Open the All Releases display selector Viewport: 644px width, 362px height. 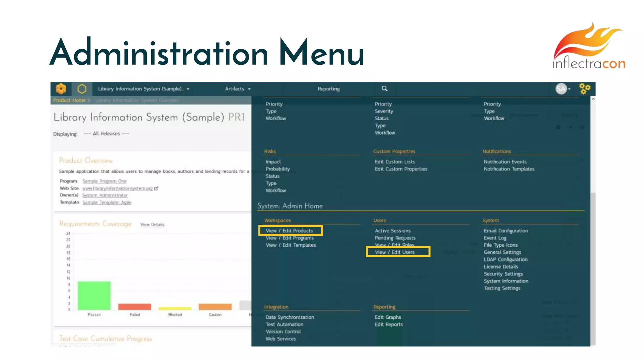coord(106,134)
